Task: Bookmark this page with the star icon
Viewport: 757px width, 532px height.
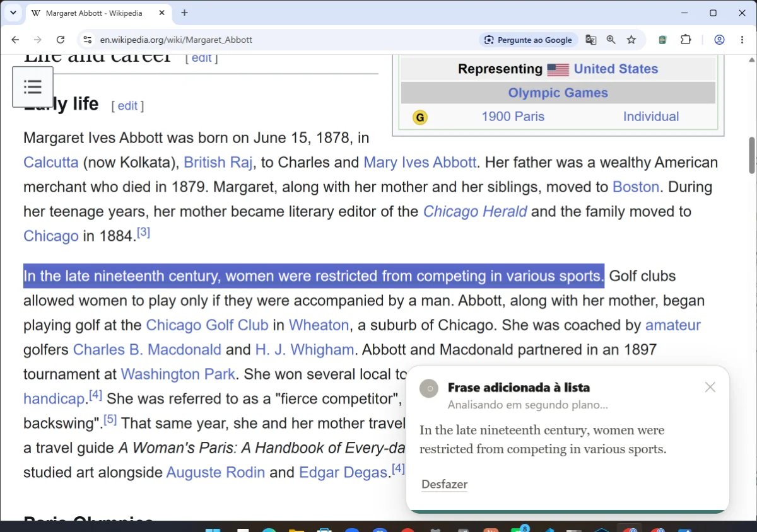Action: (x=631, y=40)
